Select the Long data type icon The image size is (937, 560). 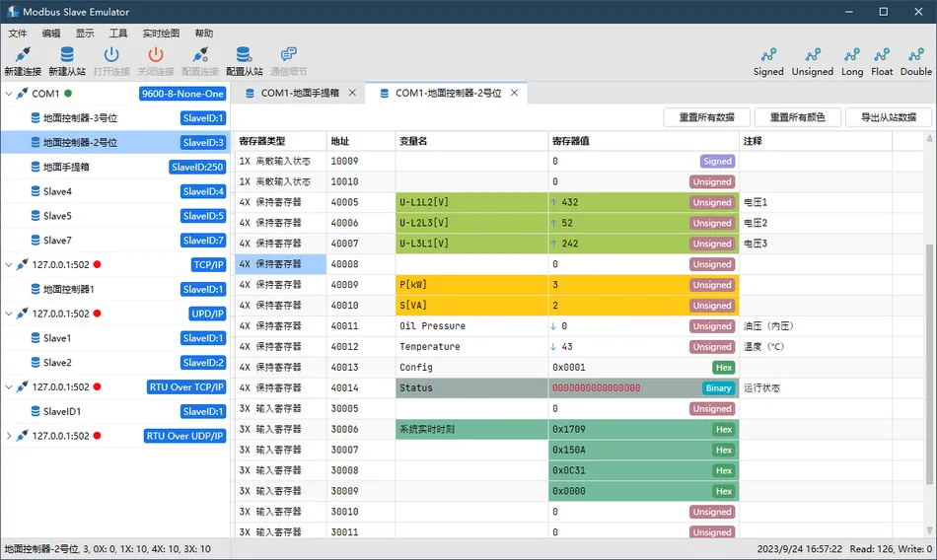point(852,55)
